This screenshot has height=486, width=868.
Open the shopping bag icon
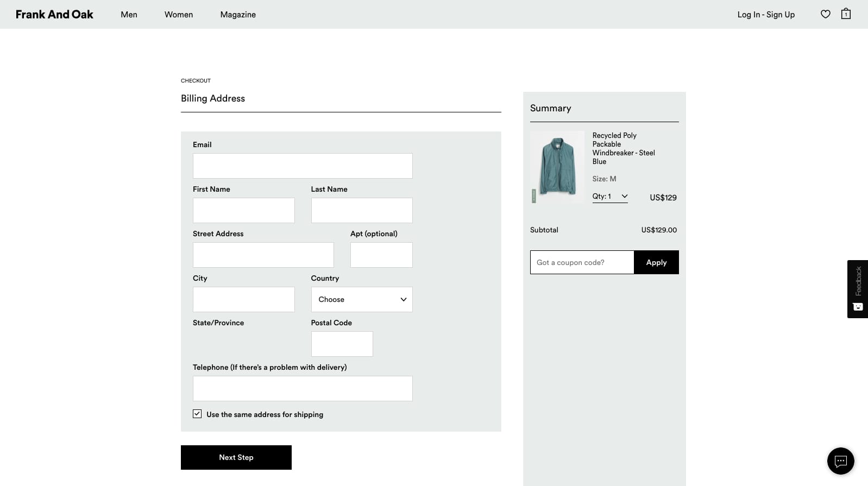tap(846, 14)
